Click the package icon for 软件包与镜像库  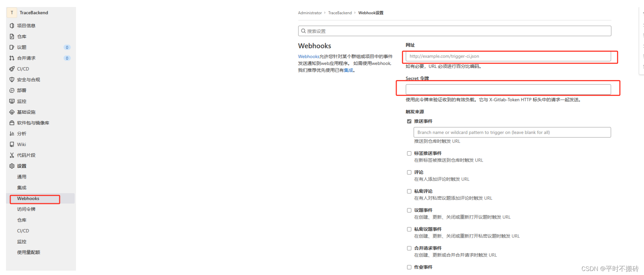click(12, 123)
